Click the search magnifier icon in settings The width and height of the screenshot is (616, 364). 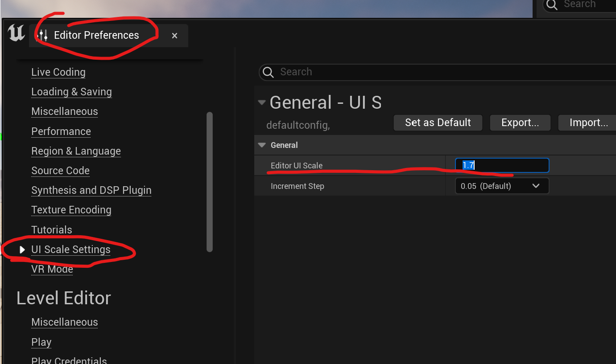click(268, 72)
